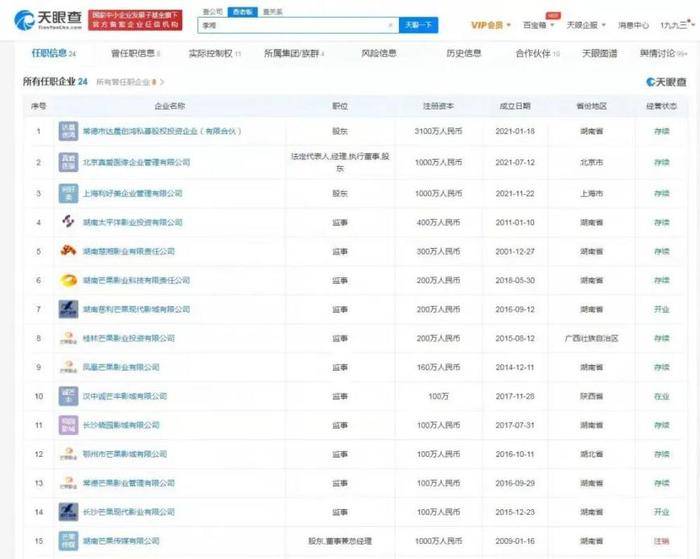The height and width of the screenshot is (559, 700).
Task: Click the logo of 长沙芒果现代影业有限公司
Action: [x=69, y=511]
